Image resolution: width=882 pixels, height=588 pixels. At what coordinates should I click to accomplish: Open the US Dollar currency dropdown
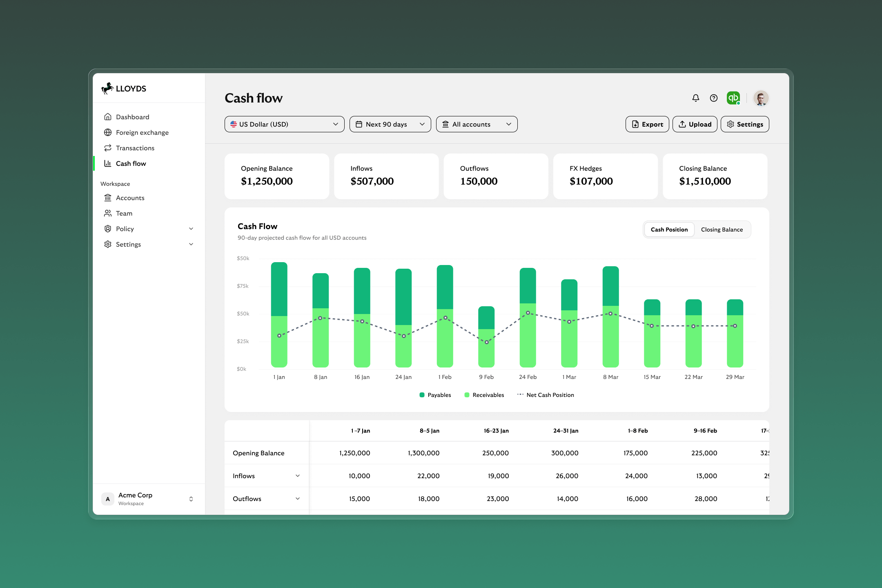[x=284, y=124]
